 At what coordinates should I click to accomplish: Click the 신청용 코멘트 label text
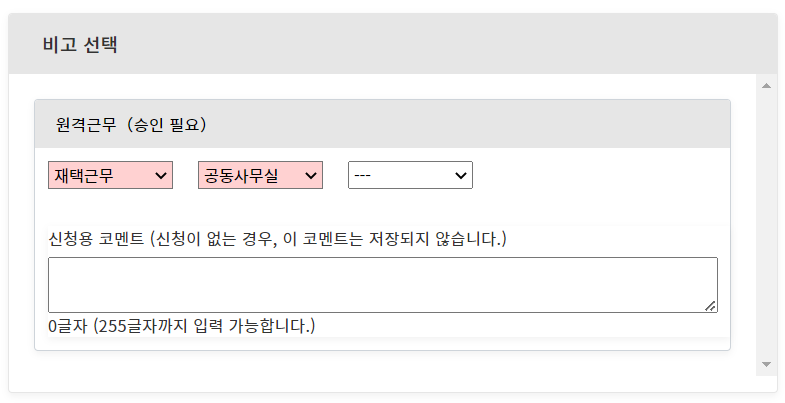tap(96, 239)
